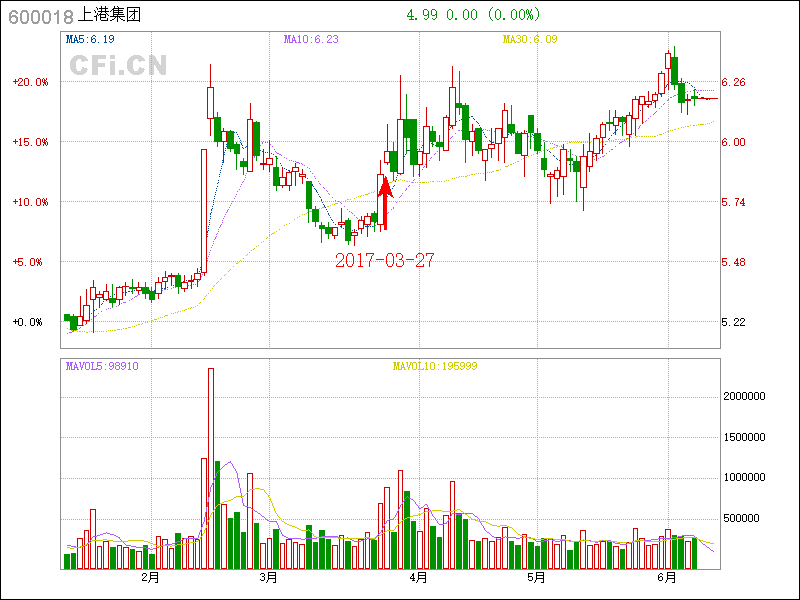Click the MA30:6.09 indicator label
This screenshot has width=800, height=600.
click(530, 39)
